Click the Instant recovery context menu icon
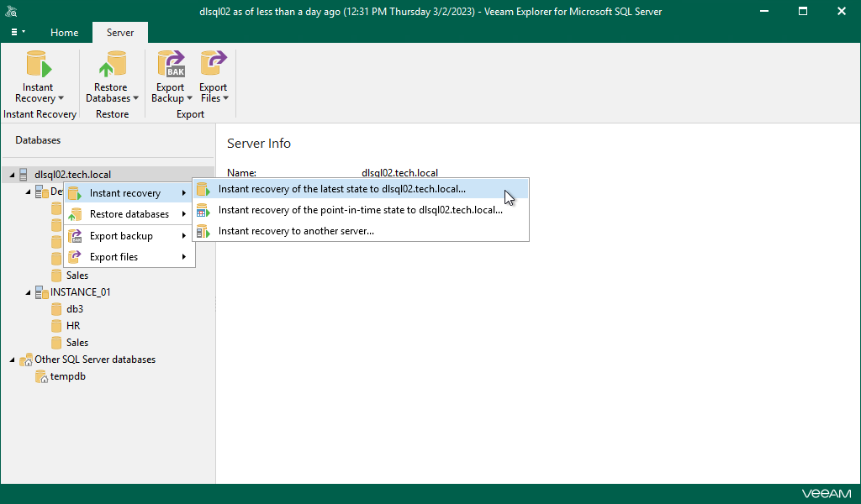The width and height of the screenshot is (861, 504). point(75,193)
